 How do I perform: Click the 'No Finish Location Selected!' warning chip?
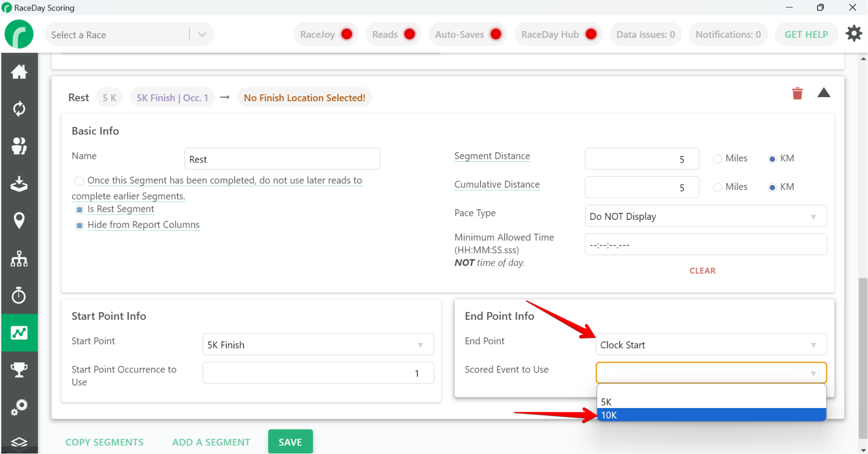(304, 98)
